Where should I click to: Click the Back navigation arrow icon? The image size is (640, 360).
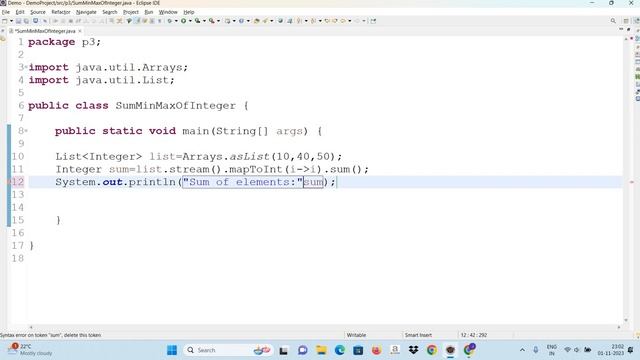343,21
